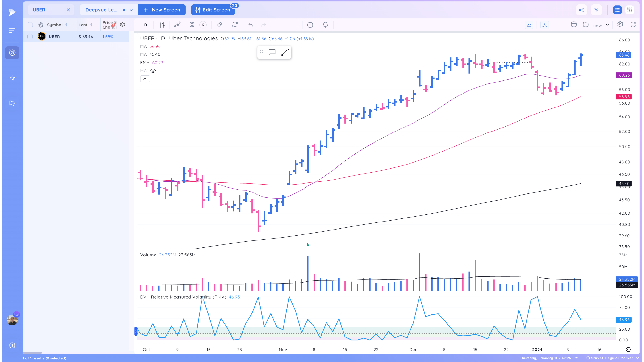Open the screener radar sidebar icon
The image size is (644, 362).
12,53
